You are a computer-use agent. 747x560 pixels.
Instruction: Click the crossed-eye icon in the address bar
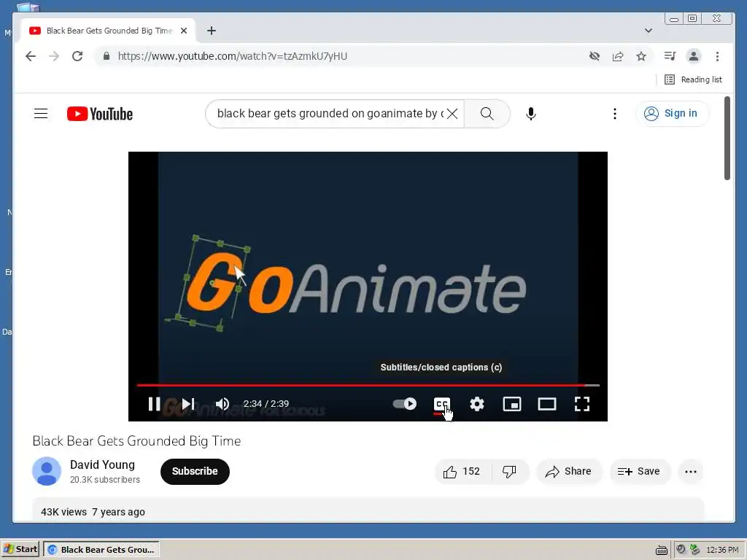pyautogui.click(x=594, y=56)
